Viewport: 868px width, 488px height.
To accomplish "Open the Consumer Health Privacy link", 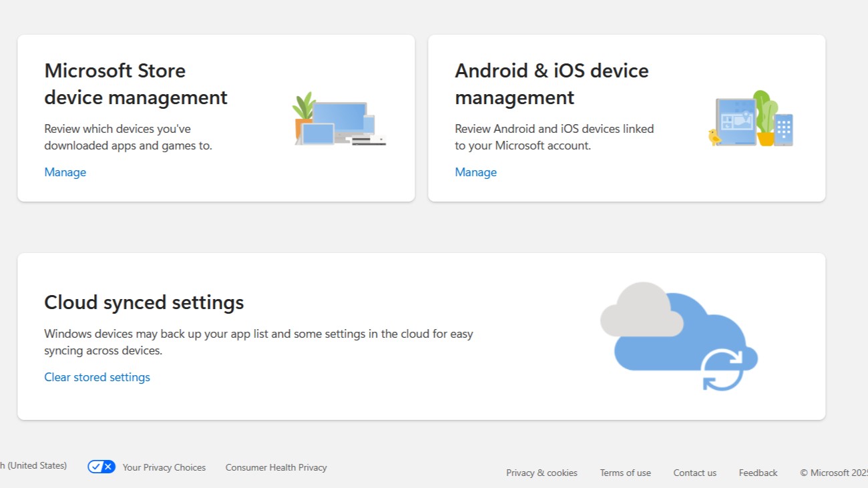I will [276, 467].
